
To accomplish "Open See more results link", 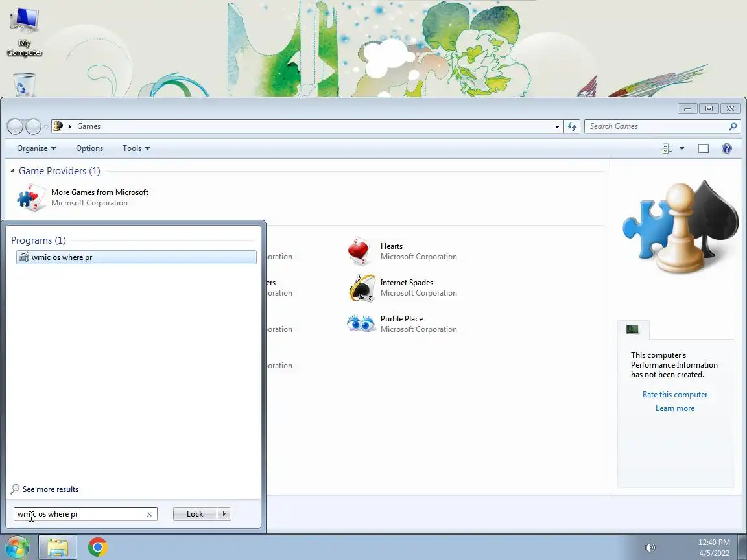I will (x=45, y=489).
